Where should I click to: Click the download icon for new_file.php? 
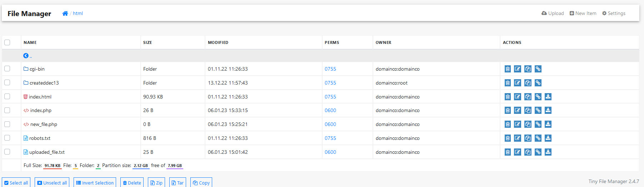pyautogui.click(x=548, y=124)
